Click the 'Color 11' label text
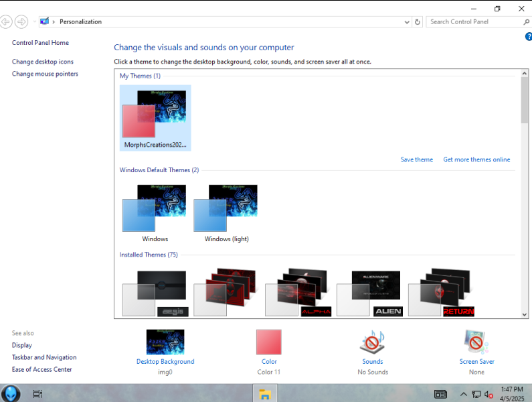The image size is (532, 402). pyautogui.click(x=269, y=372)
